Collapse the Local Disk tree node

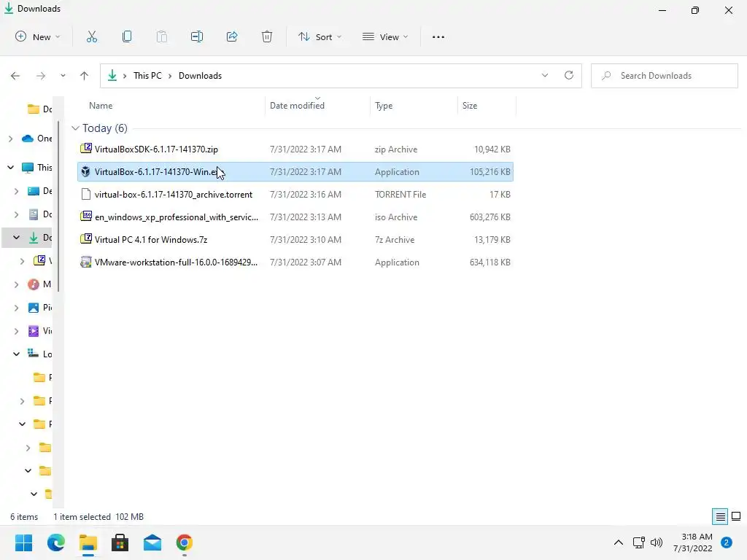pyautogui.click(x=17, y=354)
